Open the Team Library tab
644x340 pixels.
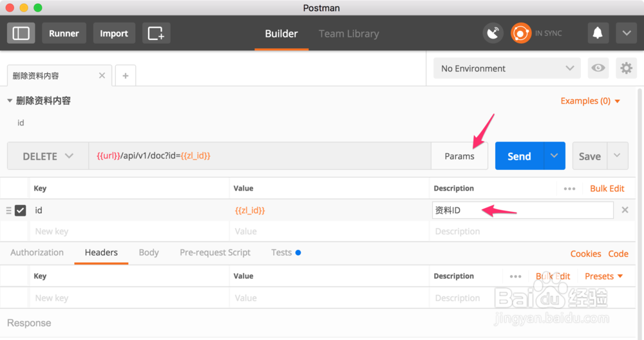[x=348, y=33]
